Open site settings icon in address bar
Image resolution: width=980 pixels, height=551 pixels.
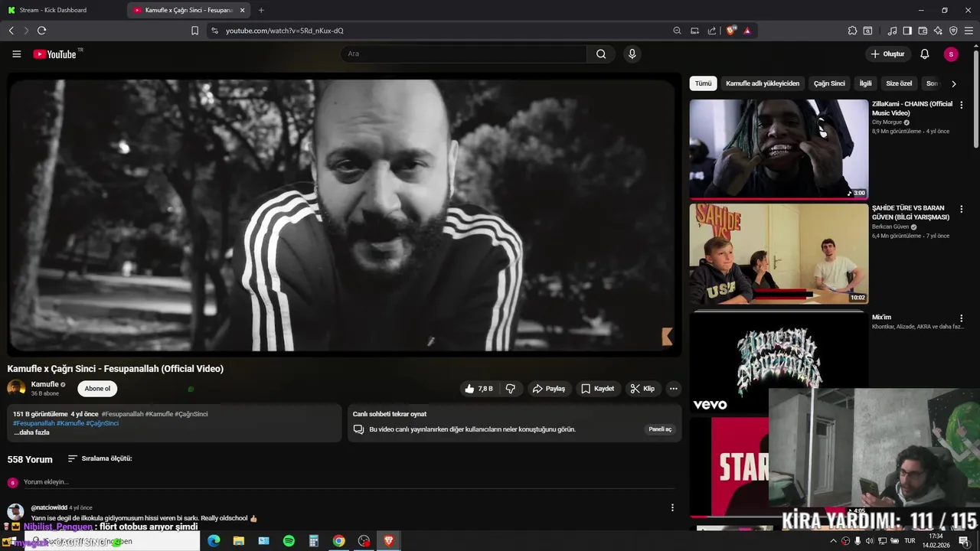pyautogui.click(x=214, y=31)
